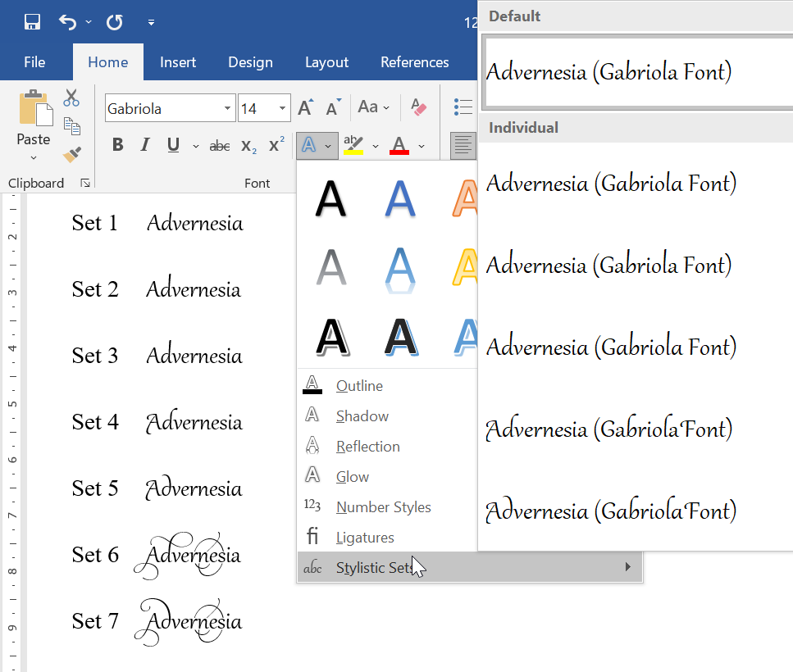Cut selection with the scissors icon

tap(71, 98)
